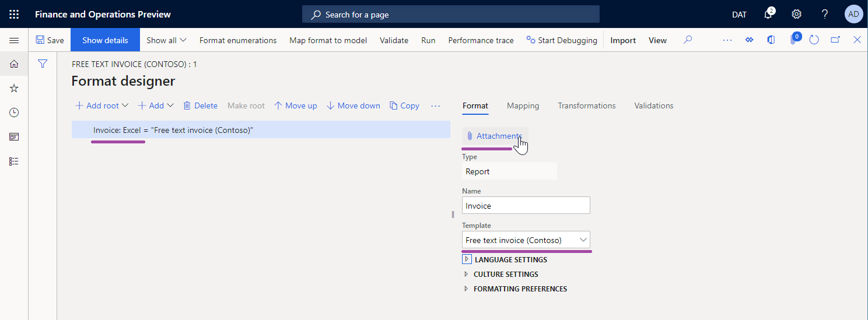Switch to the Mapping tab
The width and height of the screenshot is (868, 320).
point(523,106)
